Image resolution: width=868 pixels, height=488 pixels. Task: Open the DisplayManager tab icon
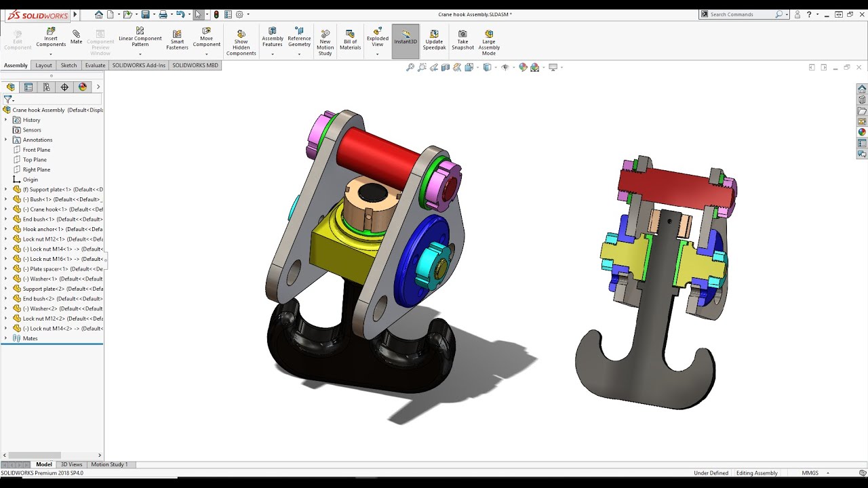pyautogui.click(x=83, y=87)
